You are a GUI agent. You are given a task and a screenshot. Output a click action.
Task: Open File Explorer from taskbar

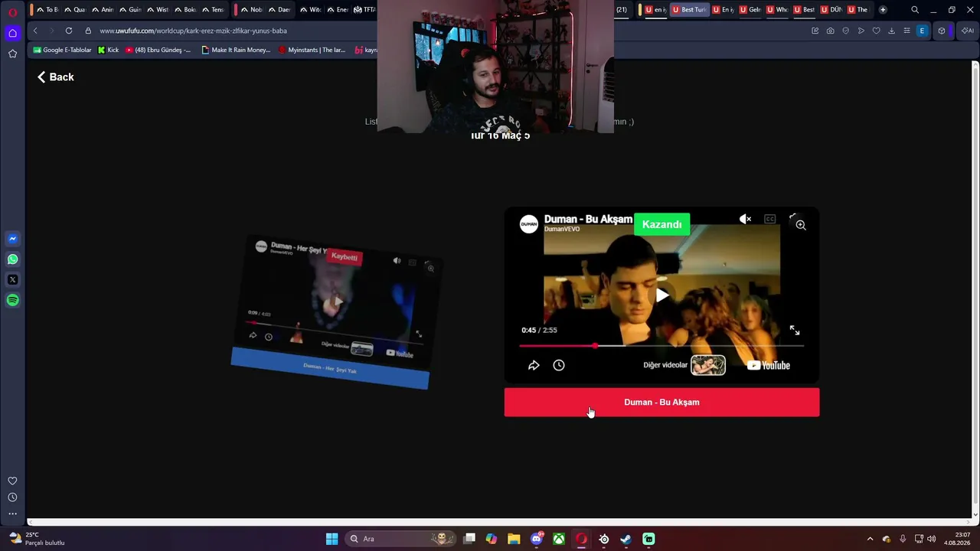pyautogui.click(x=514, y=539)
